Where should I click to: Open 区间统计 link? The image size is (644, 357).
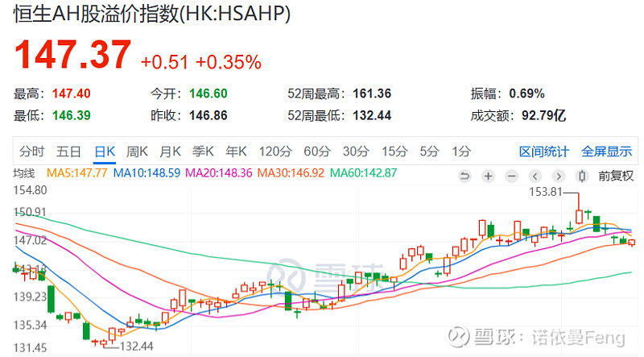544,152
